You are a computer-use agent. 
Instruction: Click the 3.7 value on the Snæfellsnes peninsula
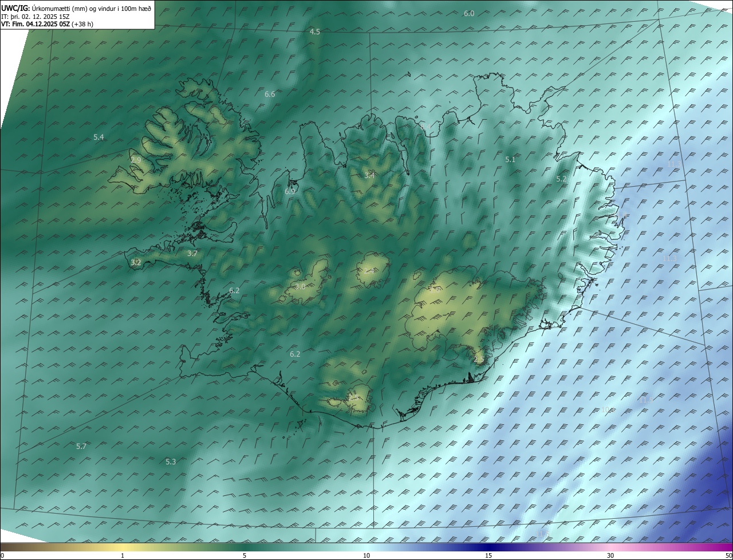[192, 254]
